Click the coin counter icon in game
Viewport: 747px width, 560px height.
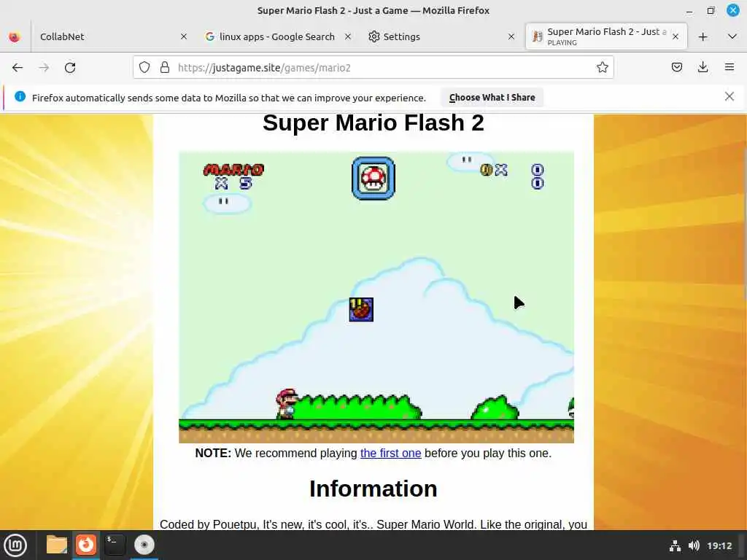point(486,170)
